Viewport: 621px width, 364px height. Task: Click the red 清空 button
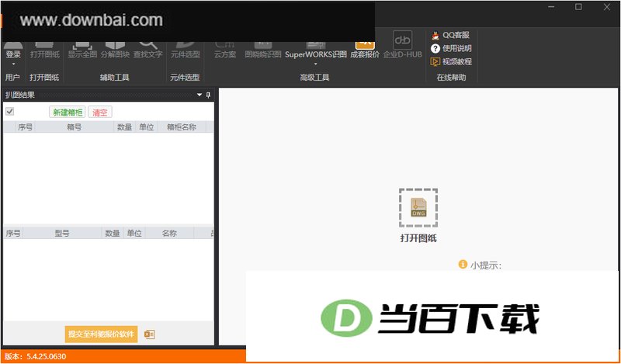coord(100,112)
